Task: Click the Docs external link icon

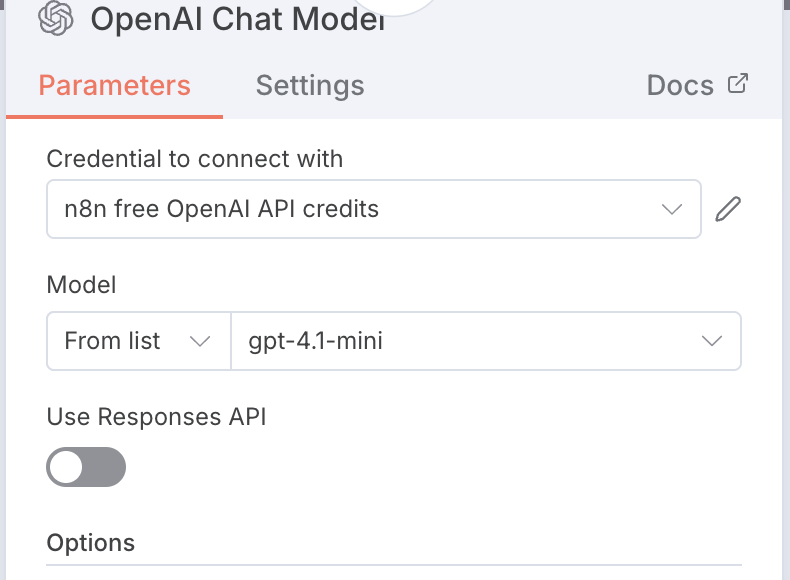Action: [x=738, y=84]
